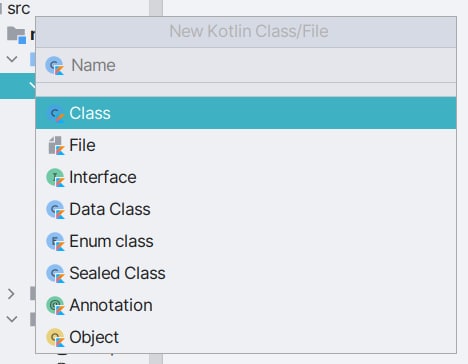Viewport: 468px width, 364px height.
Task: Expand the collapsed project tree node
Action: (x=11, y=294)
